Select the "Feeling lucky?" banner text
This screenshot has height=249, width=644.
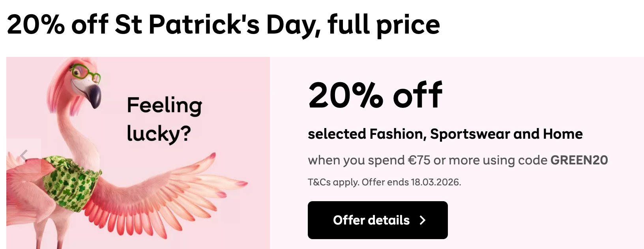click(x=164, y=119)
